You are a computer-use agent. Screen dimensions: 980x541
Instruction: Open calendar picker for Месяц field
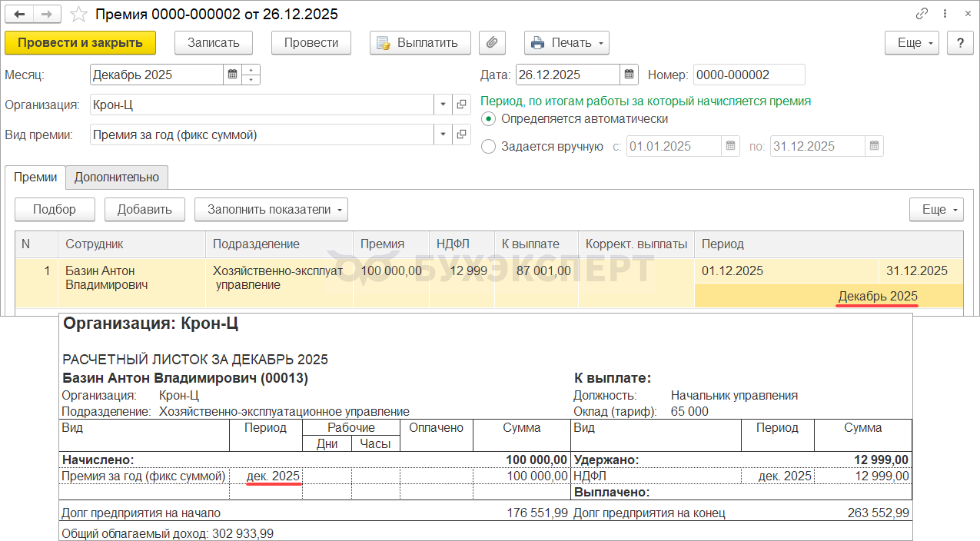tap(232, 75)
